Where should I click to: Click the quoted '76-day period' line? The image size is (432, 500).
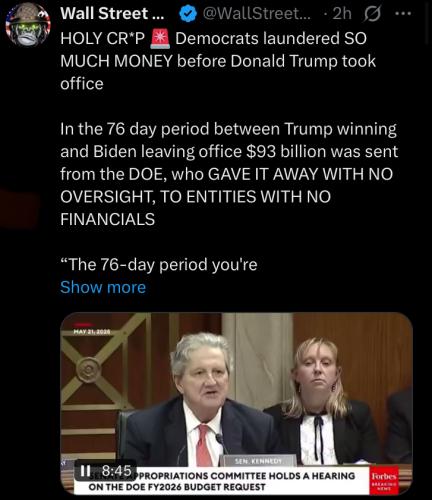[159, 265]
